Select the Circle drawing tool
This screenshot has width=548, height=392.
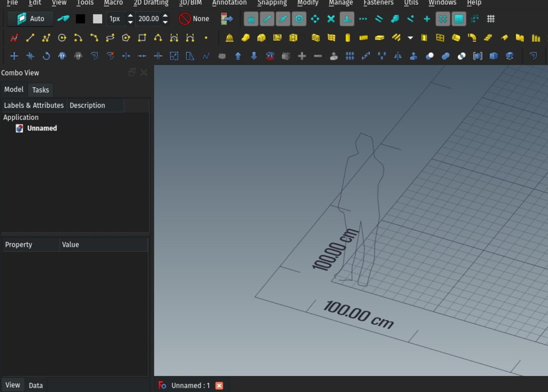pos(62,38)
